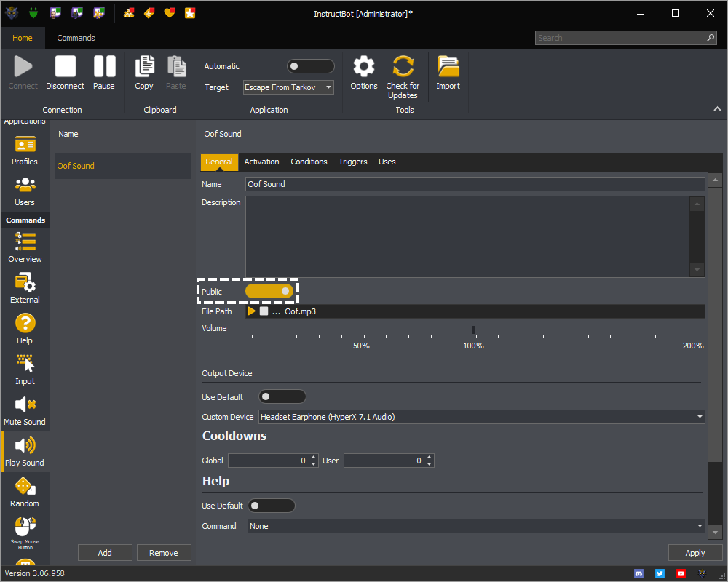Click the Paste clipboard icon
728x582 pixels.
(176, 66)
